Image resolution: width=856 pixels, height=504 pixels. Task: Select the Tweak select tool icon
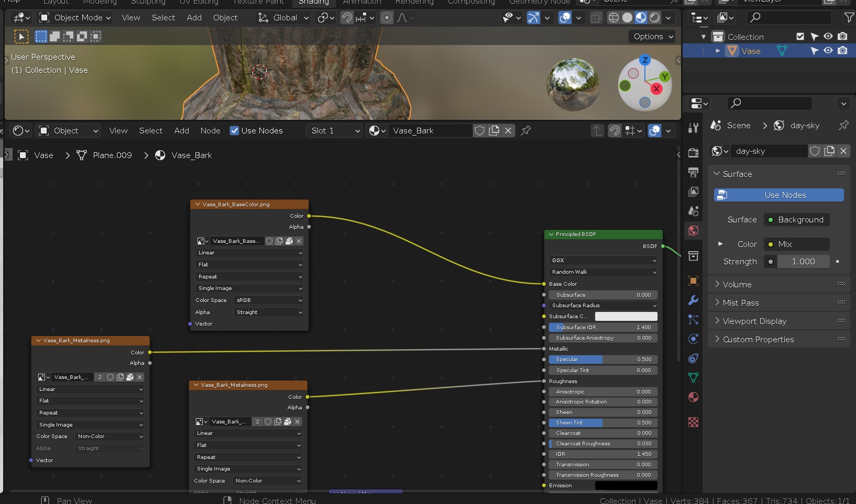tap(21, 37)
